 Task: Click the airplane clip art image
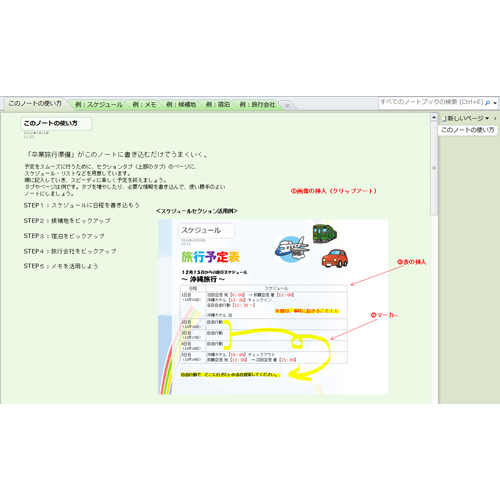point(292,249)
